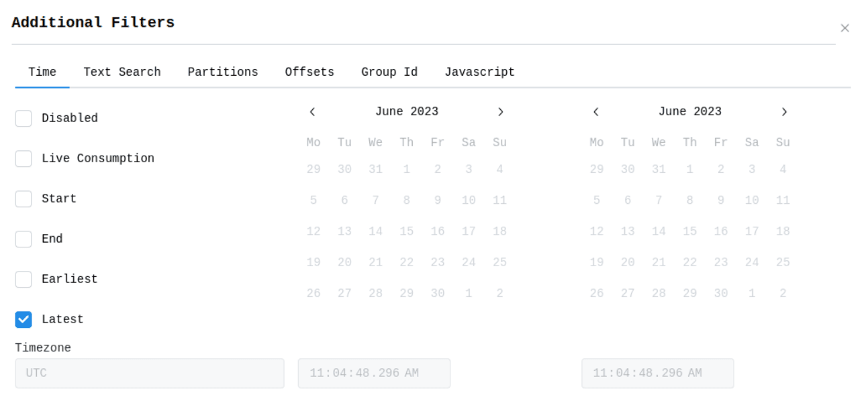This screenshot has width=868, height=399.
Task: Select day 16 in right calendar
Action: click(x=721, y=231)
